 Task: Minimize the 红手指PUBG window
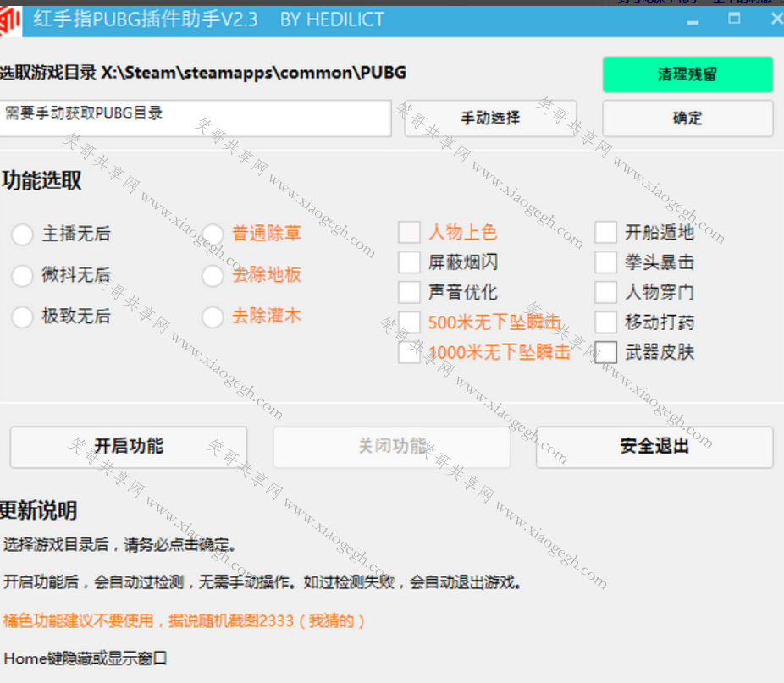[x=693, y=21]
